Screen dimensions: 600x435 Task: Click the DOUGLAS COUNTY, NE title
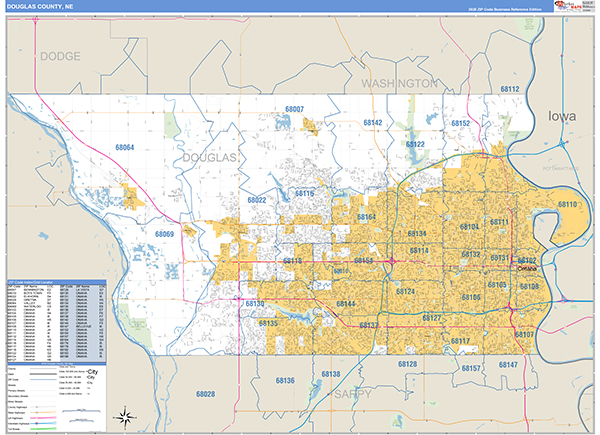(44, 6)
